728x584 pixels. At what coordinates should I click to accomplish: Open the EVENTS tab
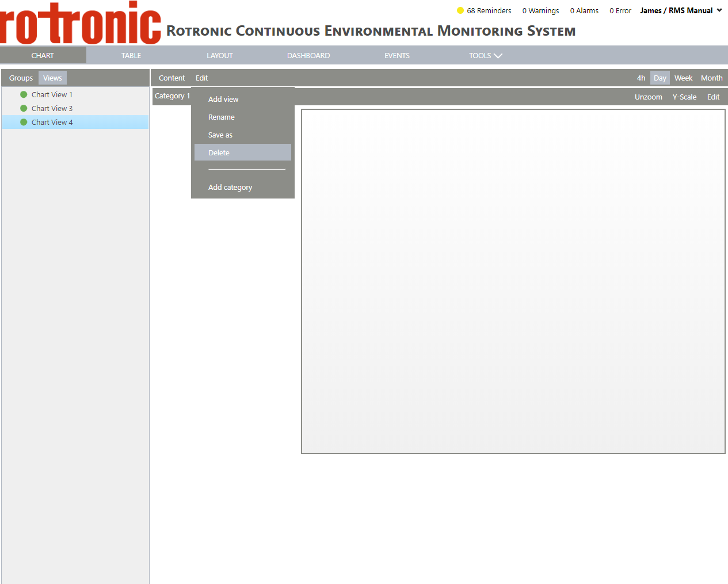coord(397,55)
